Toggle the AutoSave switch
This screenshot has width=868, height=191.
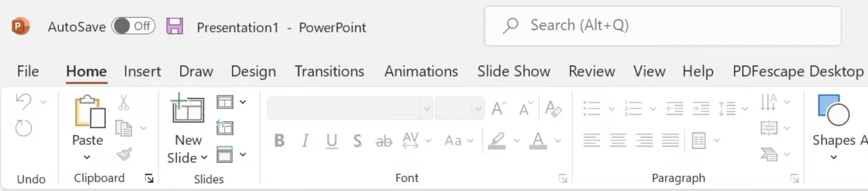(133, 26)
